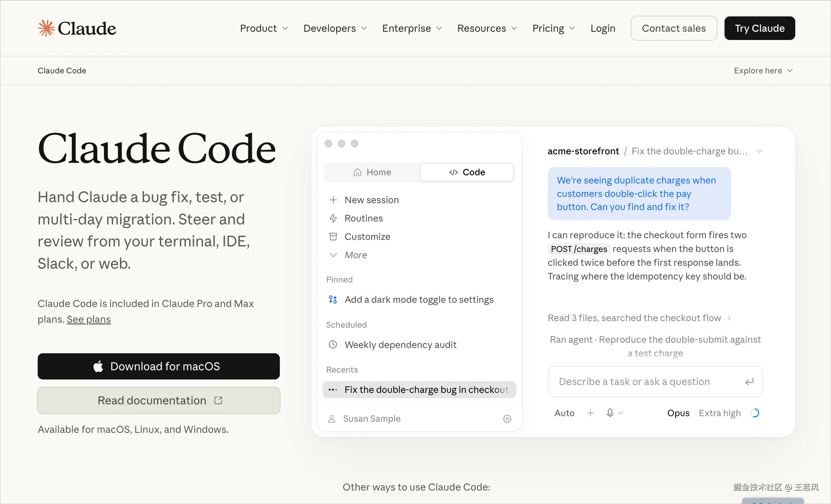Screen dimensions: 831x504
Task: Switch to the Code tab
Action: tap(467, 172)
